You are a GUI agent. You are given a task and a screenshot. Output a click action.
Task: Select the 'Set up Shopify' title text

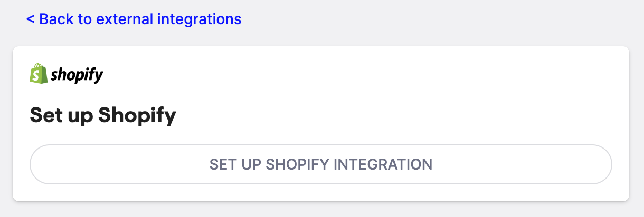[x=103, y=115]
